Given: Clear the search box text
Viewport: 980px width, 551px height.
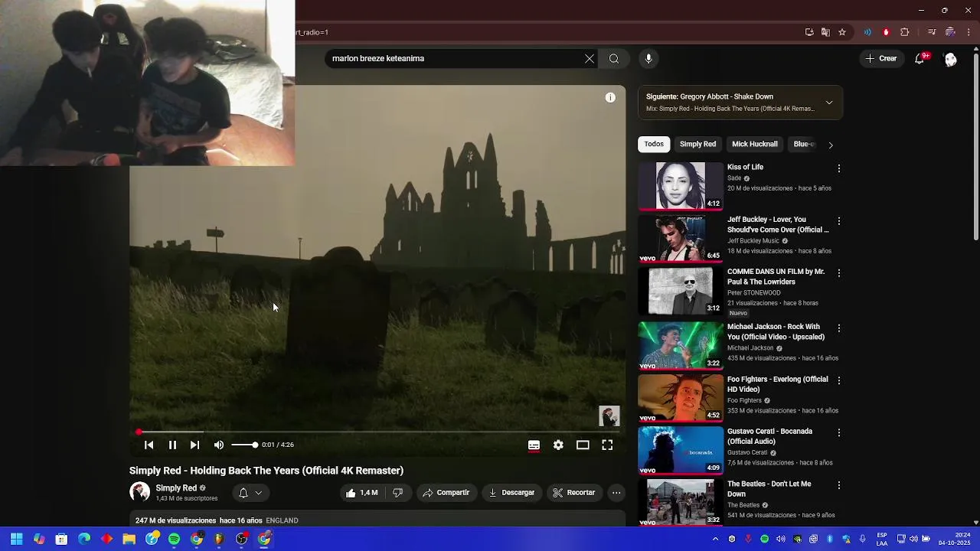Looking at the screenshot, I should click(590, 58).
